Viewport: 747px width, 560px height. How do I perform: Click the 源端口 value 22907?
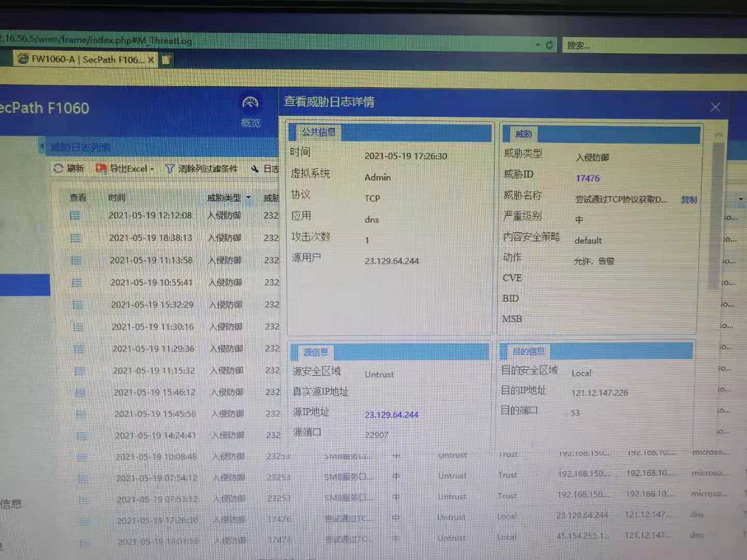377,435
